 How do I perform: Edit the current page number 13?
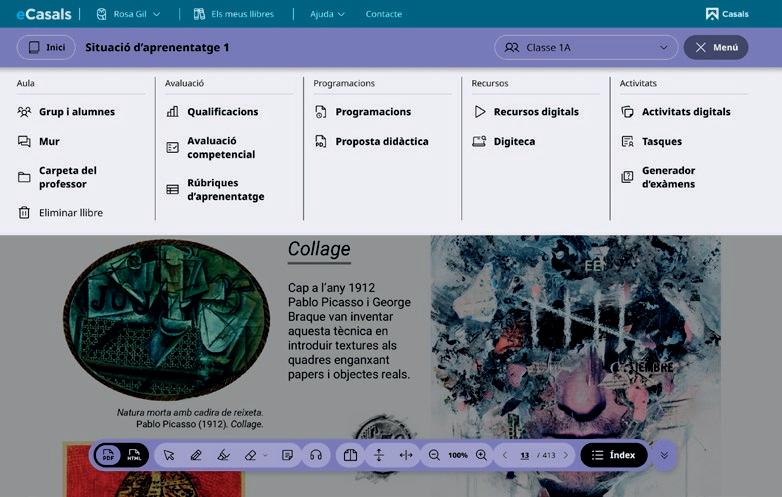point(525,456)
